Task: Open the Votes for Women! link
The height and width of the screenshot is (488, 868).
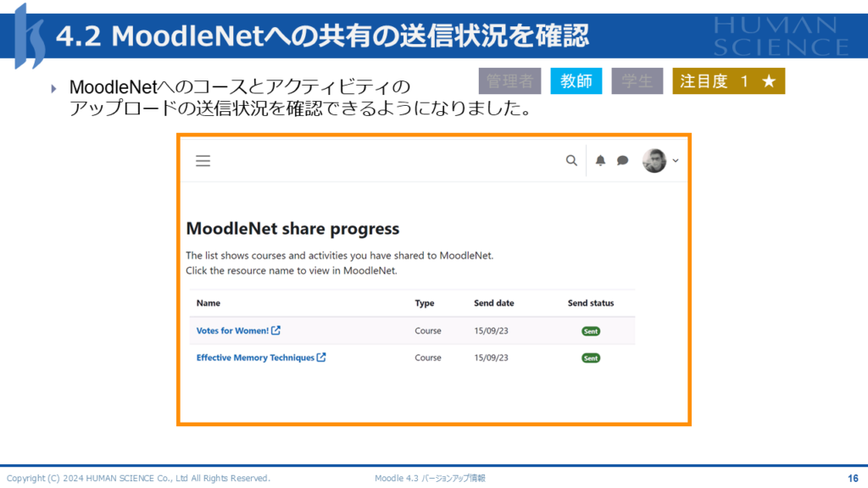Action: tap(232, 330)
